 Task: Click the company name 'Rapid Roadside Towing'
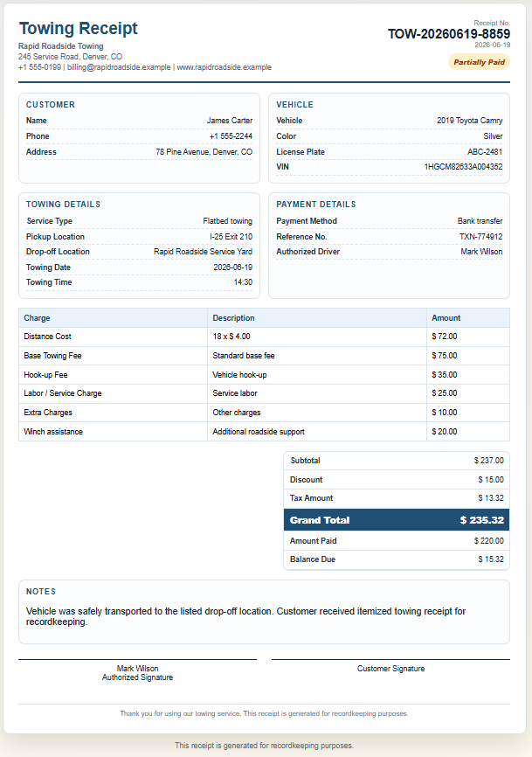(x=61, y=45)
